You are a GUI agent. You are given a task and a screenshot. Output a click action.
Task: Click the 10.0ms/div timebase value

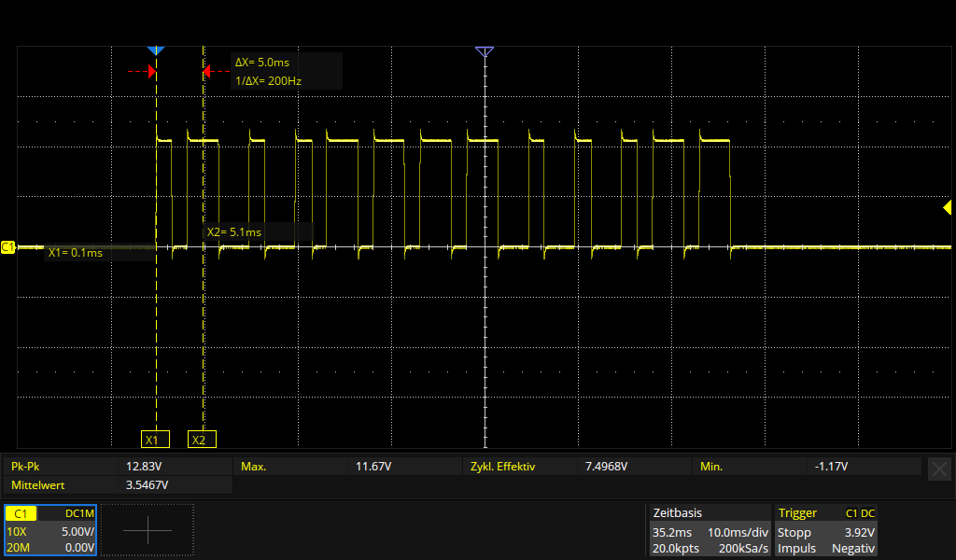[738, 532]
